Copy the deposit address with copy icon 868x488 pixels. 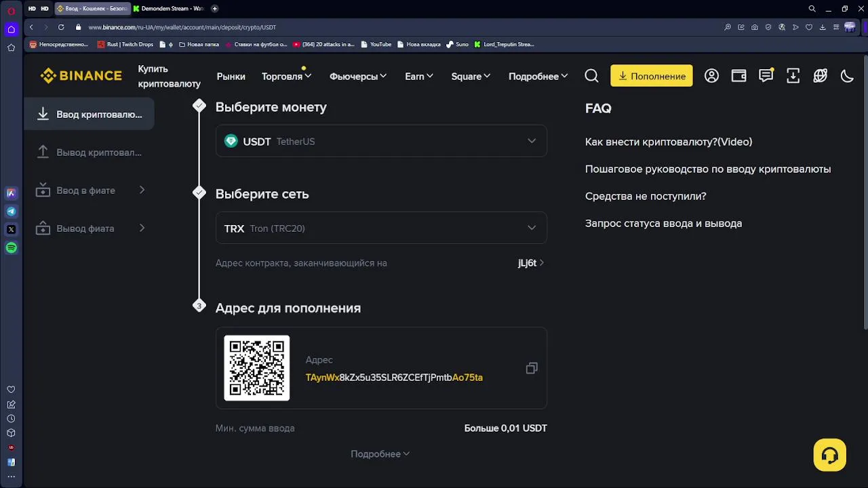532,368
